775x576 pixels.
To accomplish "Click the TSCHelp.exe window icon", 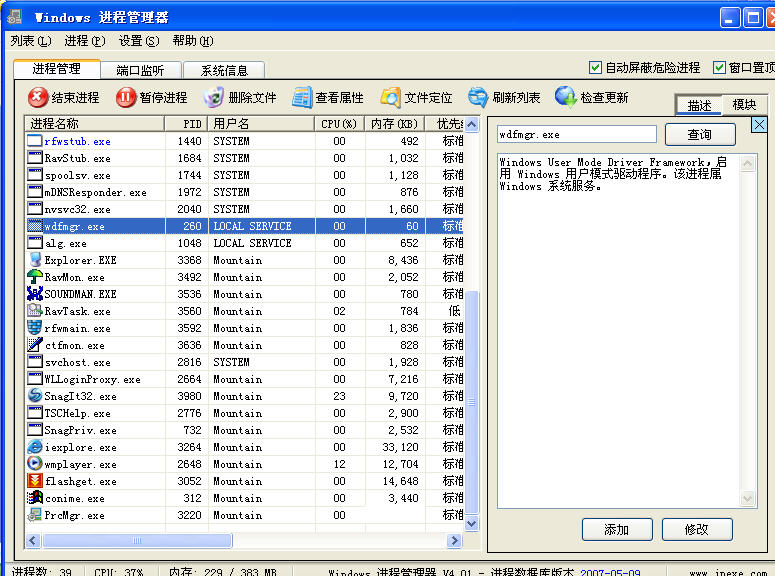I will coord(35,412).
